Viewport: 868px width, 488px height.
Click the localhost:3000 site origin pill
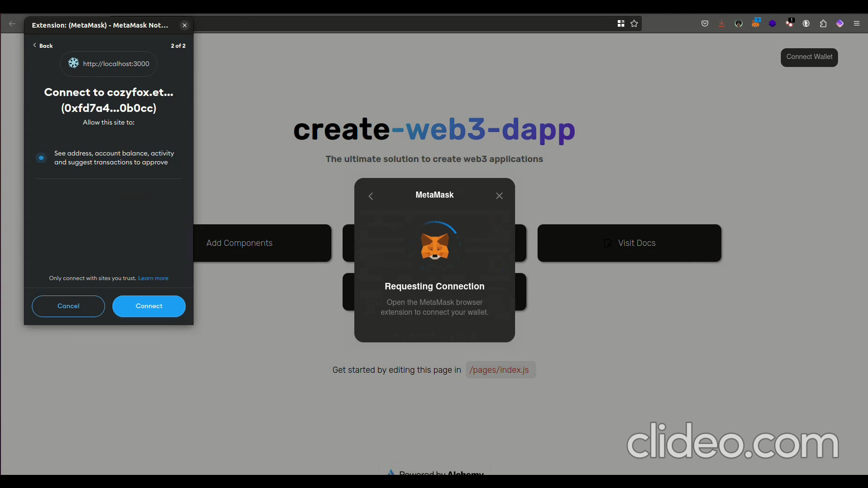point(109,64)
